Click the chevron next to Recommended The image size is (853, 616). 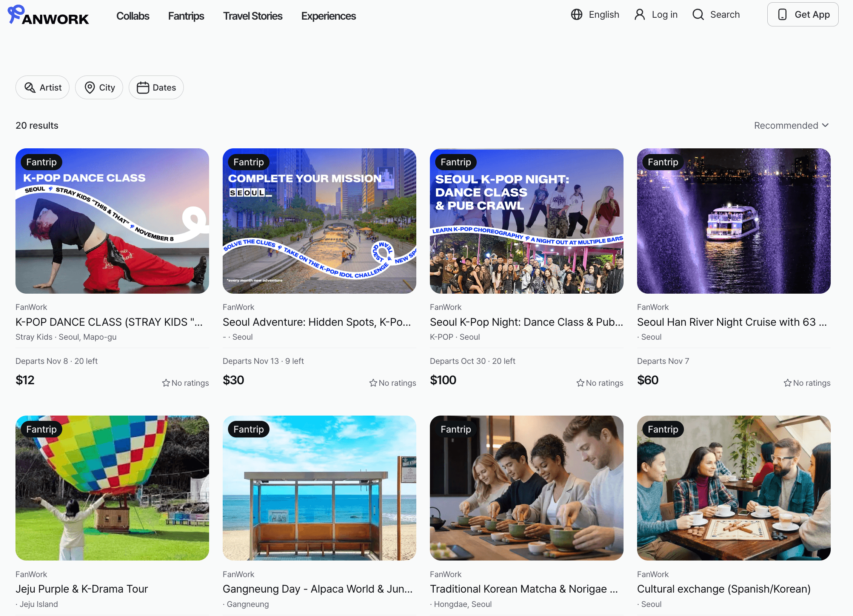tap(825, 125)
